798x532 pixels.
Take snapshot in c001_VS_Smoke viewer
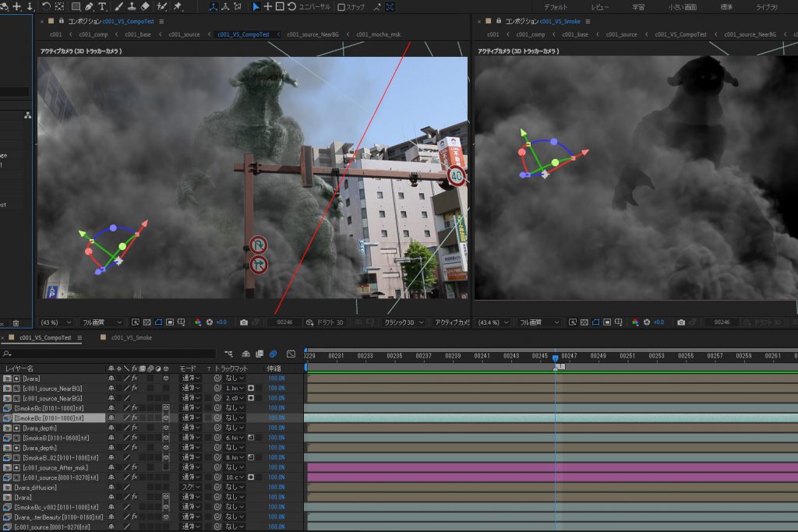(x=681, y=322)
